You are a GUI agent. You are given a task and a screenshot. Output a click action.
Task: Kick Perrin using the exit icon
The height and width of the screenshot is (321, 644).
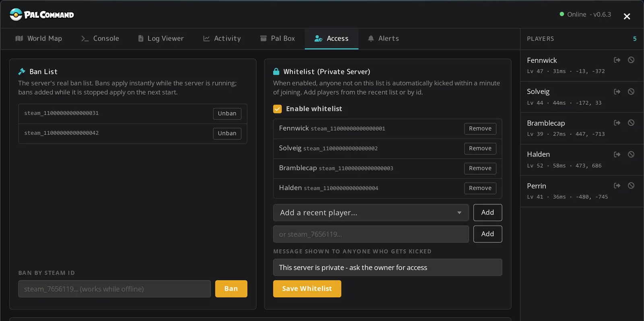tap(617, 186)
